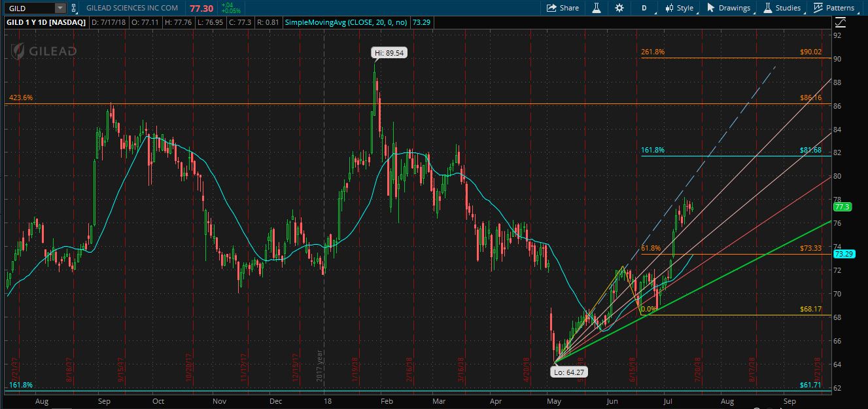Click the 2017 year divider label
Screen dimensions: 868x409
point(321,365)
